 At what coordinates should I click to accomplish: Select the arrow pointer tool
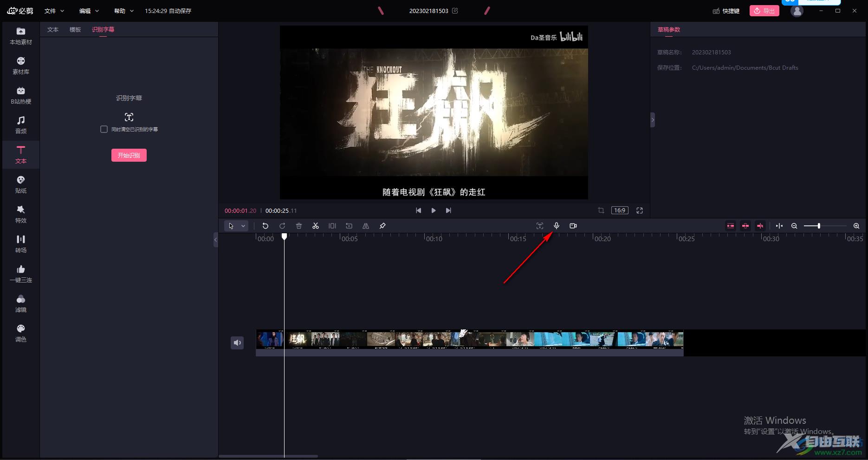(231, 226)
